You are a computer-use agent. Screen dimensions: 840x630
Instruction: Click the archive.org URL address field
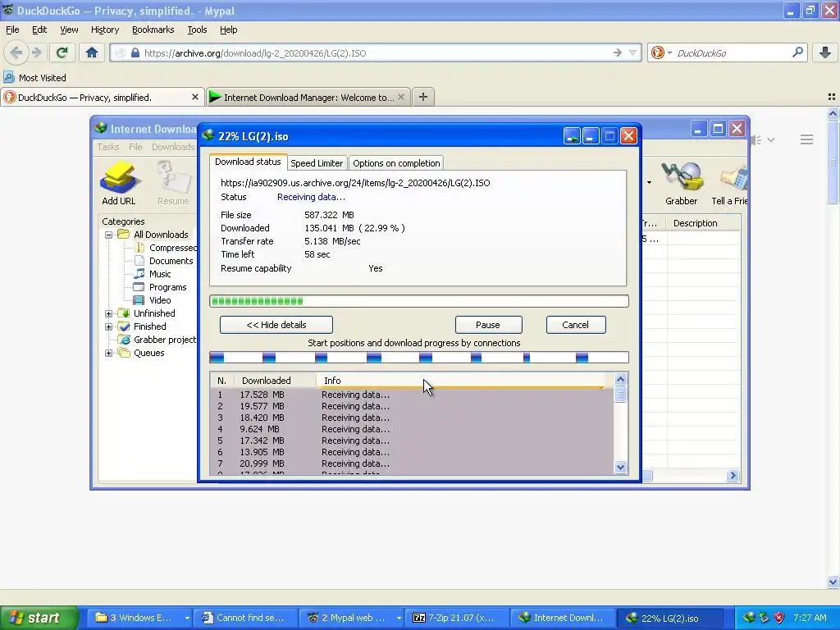pos(375,52)
